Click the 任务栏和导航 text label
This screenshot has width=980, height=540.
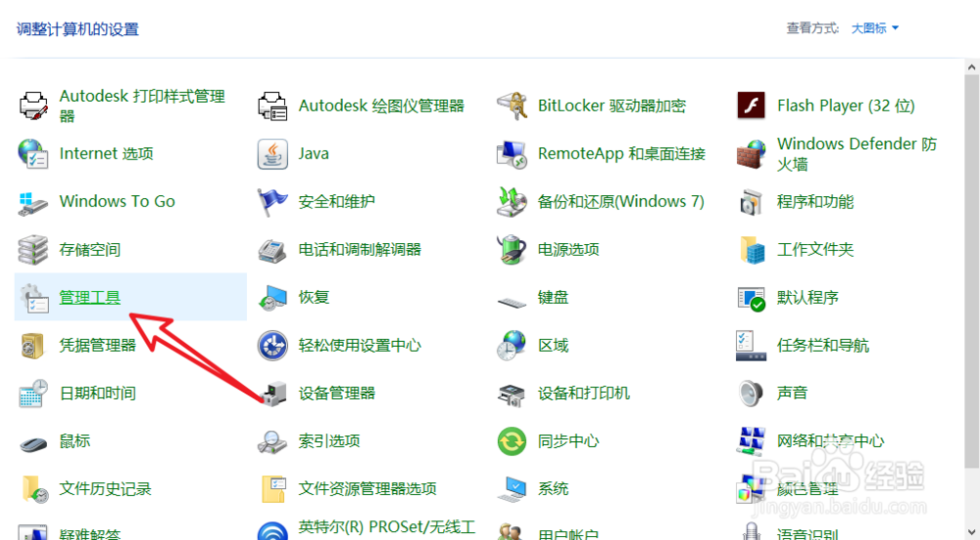click(823, 346)
